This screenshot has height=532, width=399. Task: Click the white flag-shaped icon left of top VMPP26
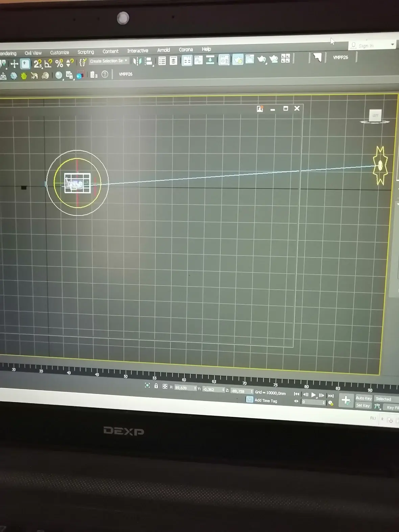pyautogui.click(x=317, y=57)
